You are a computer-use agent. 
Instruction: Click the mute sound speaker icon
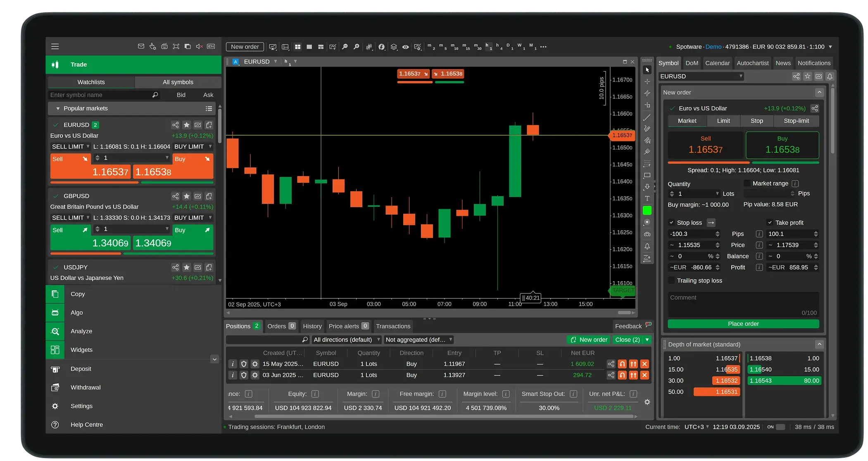(199, 47)
